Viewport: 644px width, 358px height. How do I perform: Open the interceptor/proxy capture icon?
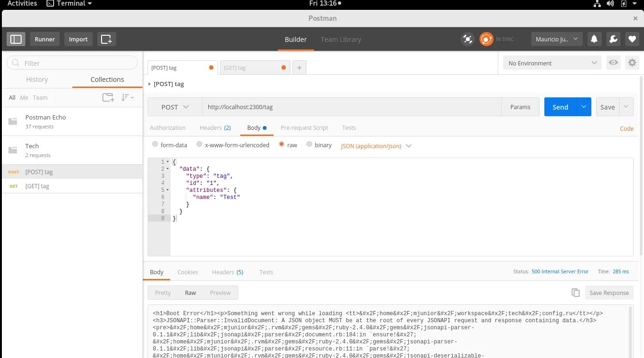point(468,39)
